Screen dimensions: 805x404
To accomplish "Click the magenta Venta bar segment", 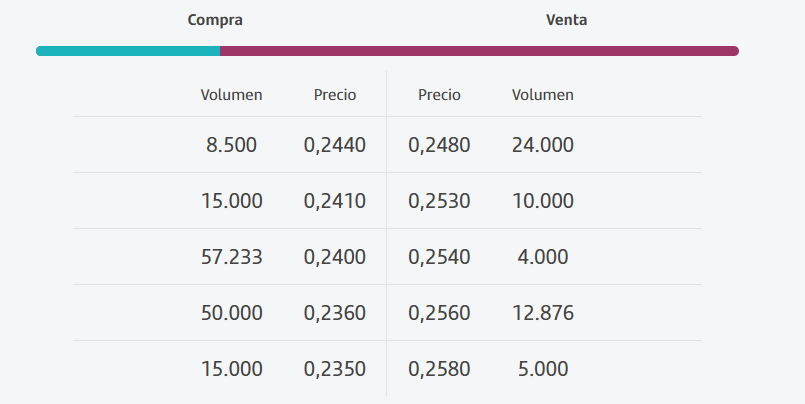I will click(479, 51).
